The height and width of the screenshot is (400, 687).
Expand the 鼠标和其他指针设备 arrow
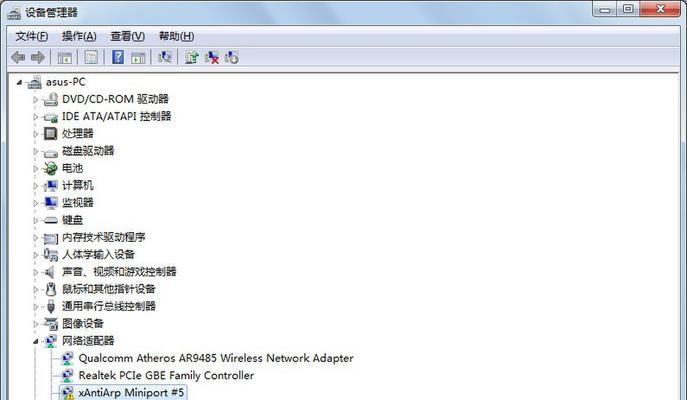tap(36, 289)
